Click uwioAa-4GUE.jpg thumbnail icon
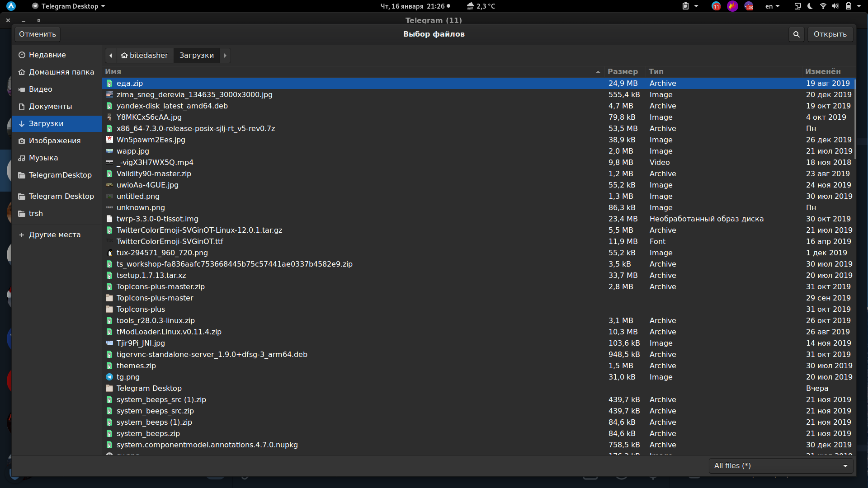868x488 pixels. [x=109, y=185]
